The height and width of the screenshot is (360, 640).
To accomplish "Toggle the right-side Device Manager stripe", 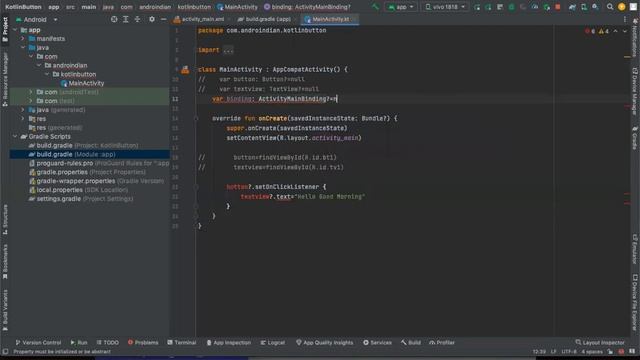I will click(x=635, y=91).
